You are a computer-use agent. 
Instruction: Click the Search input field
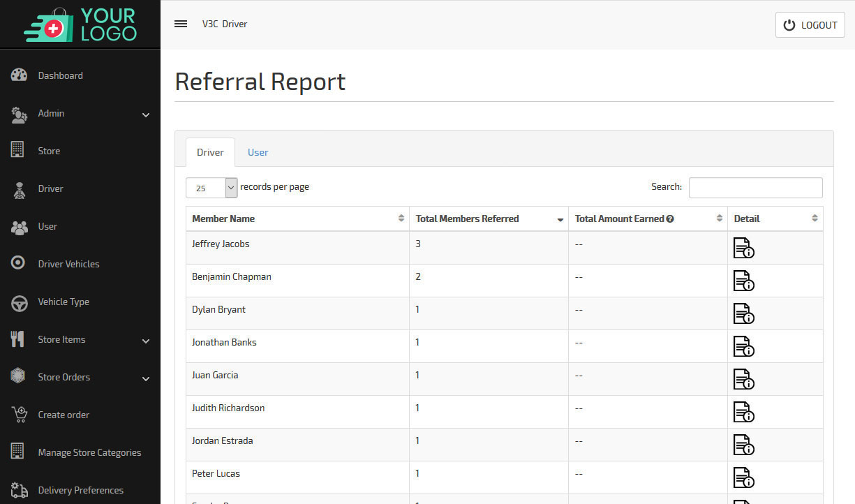(755, 188)
